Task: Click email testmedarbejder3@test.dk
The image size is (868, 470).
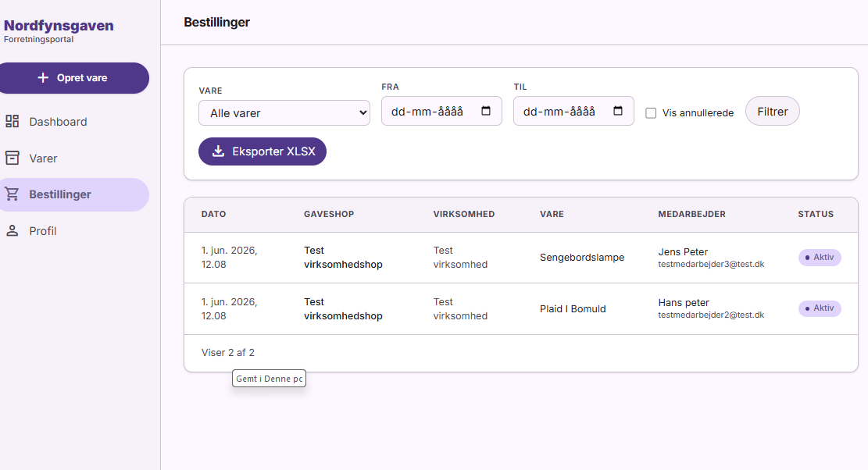Action: tap(711, 265)
